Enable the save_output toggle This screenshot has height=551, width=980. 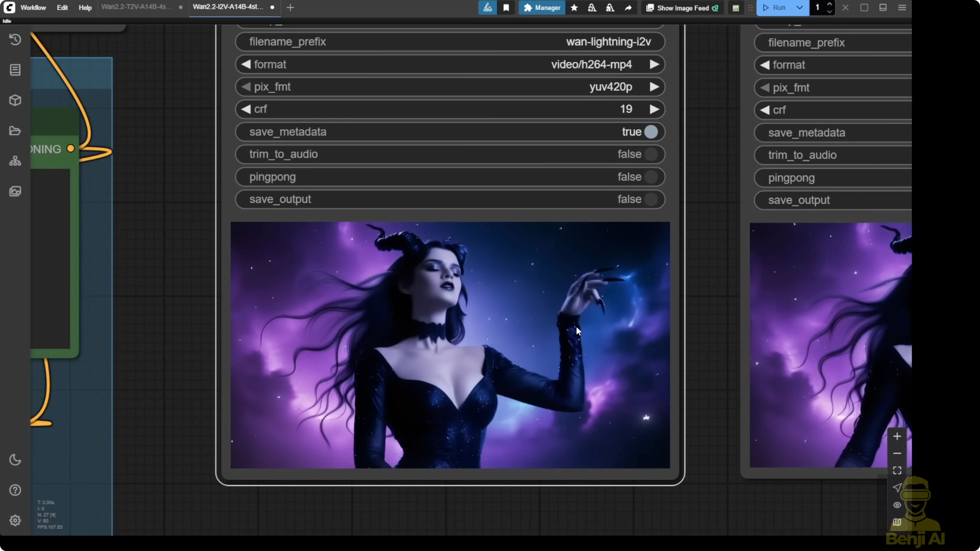point(651,199)
